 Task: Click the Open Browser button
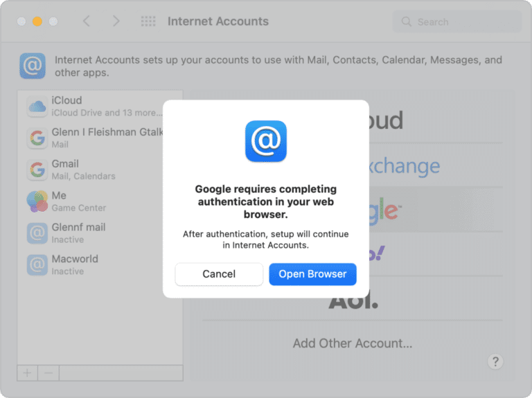click(x=312, y=274)
